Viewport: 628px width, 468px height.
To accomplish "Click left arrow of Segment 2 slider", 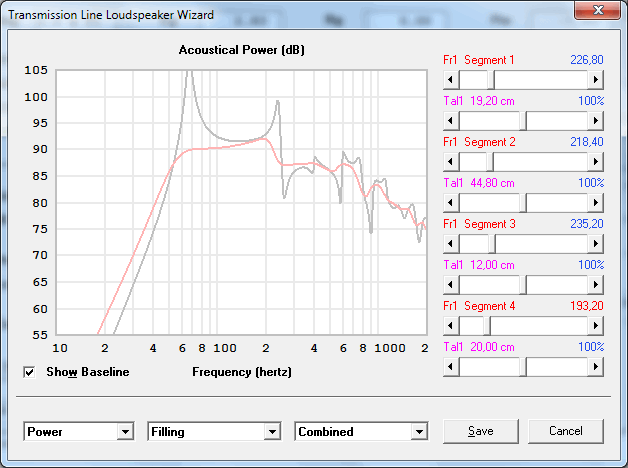I will 451,162.
